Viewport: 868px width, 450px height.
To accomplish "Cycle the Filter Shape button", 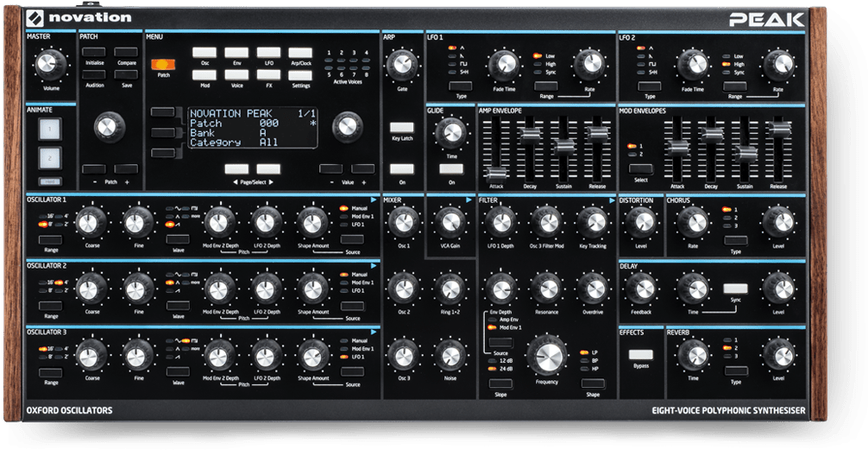I will [593, 383].
